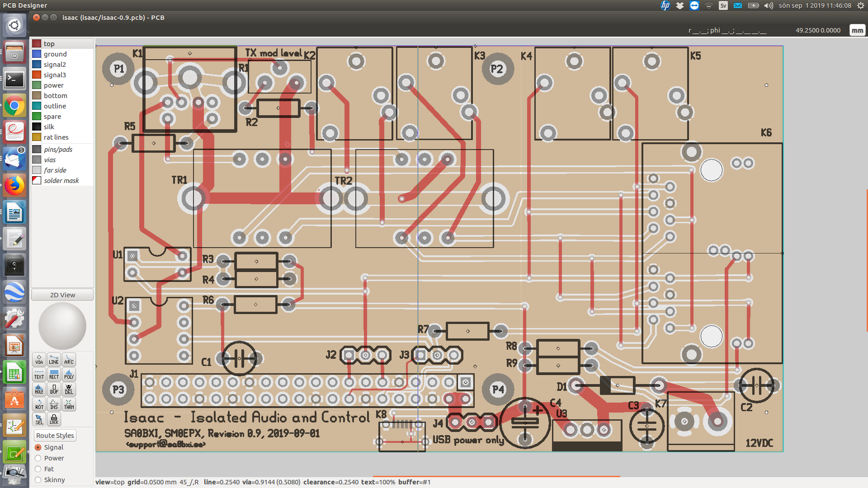Select the RECT tool
The image size is (868, 488).
tap(54, 374)
